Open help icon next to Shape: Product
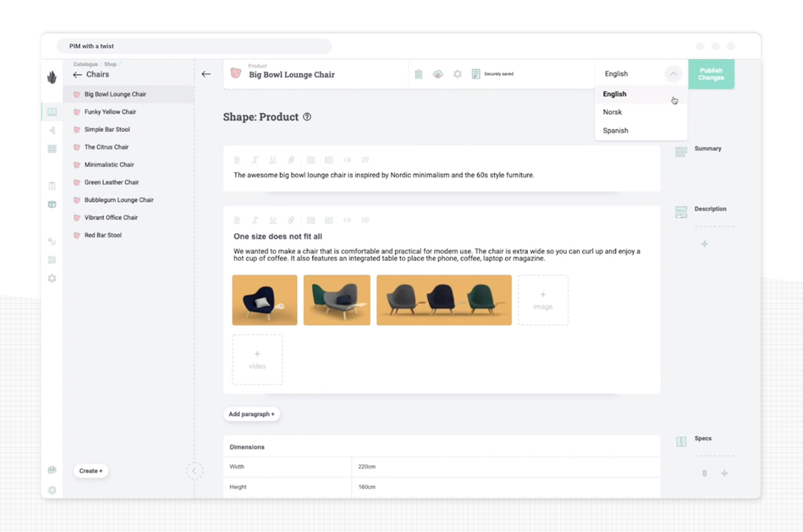The image size is (803, 532). pyautogui.click(x=307, y=117)
